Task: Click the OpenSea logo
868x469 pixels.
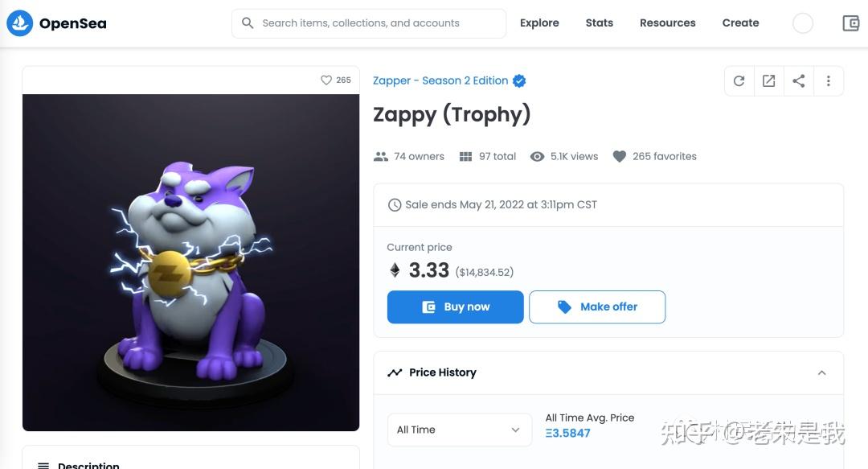Action: [55, 23]
